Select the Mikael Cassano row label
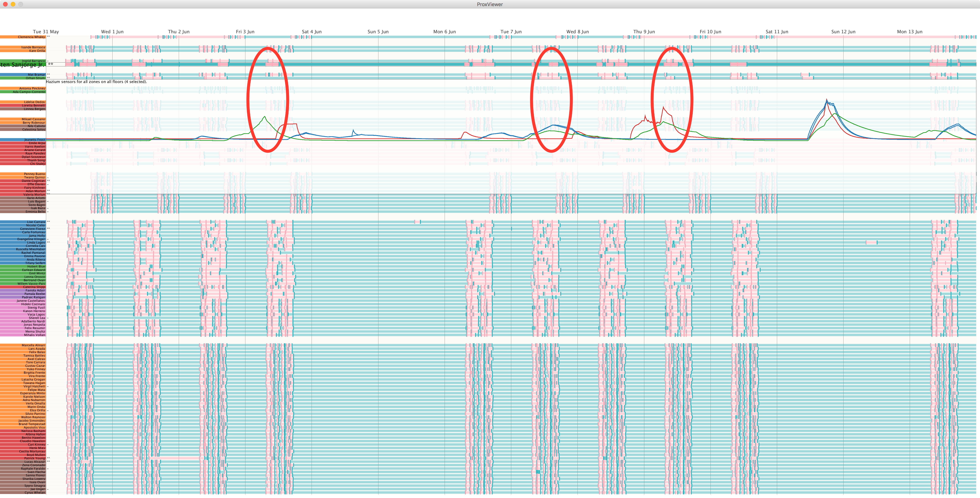Screen dimensions: 980x498 coord(23,119)
